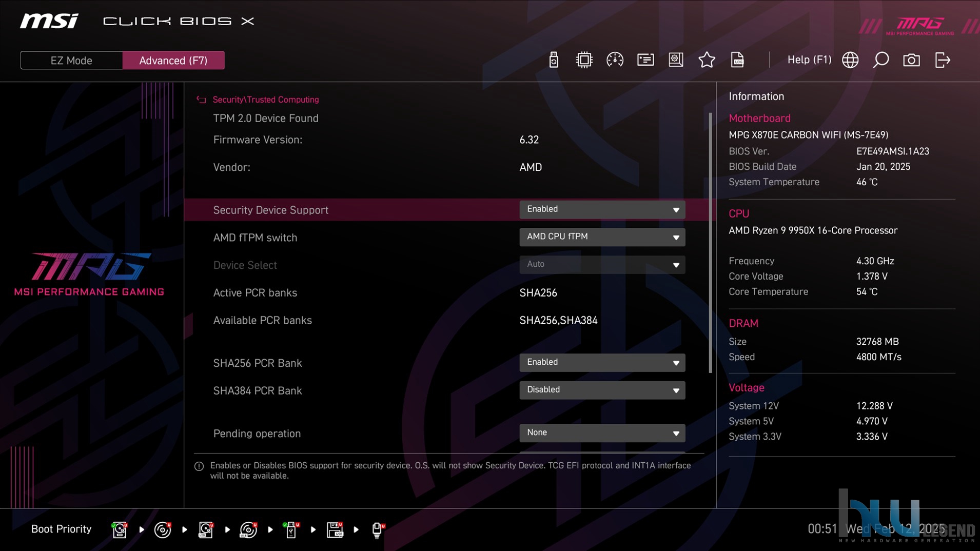Go back via the breadcrumb arrow icon
This screenshot has height=551, width=980.
201,100
